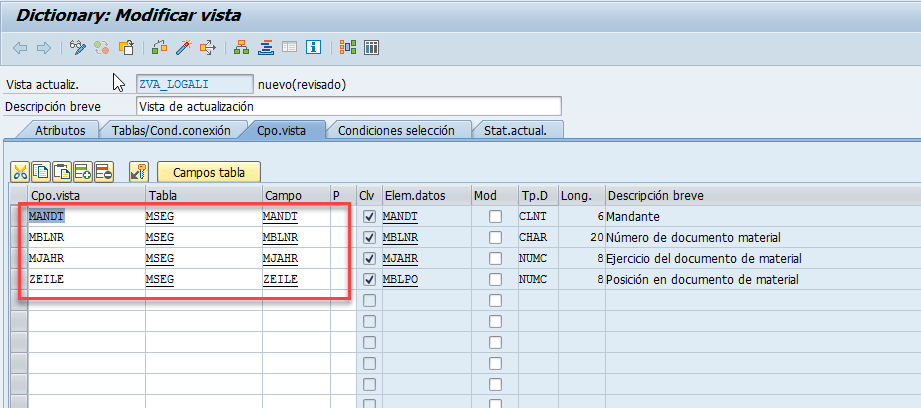Delete a row with the red minus icon
This screenshot has width=921, height=408.
click(x=103, y=172)
